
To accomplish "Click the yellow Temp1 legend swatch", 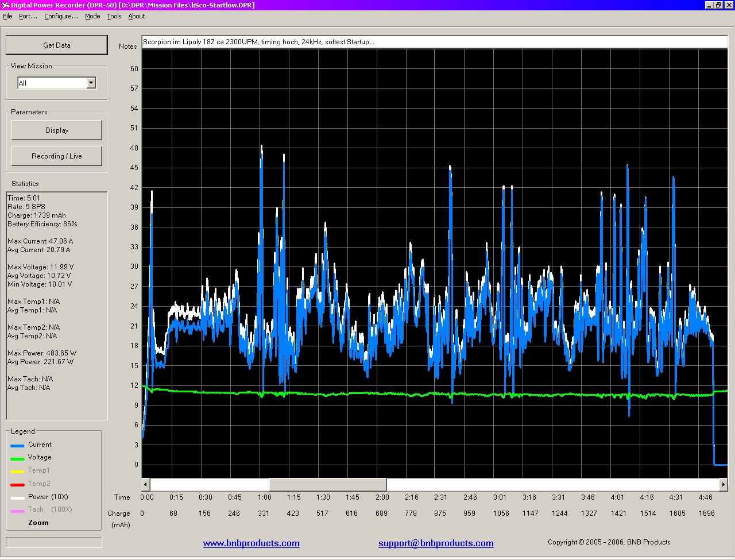I will pyautogui.click(x=17, y=472).
